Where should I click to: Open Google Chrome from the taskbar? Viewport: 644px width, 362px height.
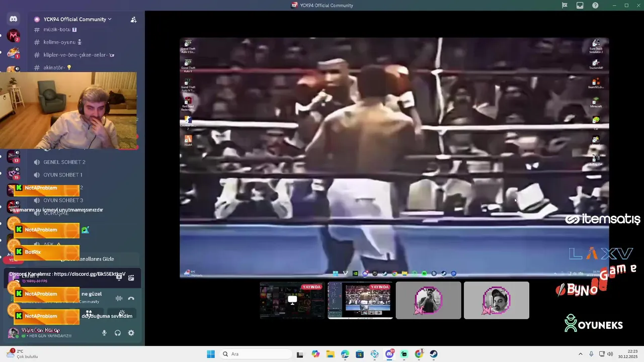[x=419, y=354]
